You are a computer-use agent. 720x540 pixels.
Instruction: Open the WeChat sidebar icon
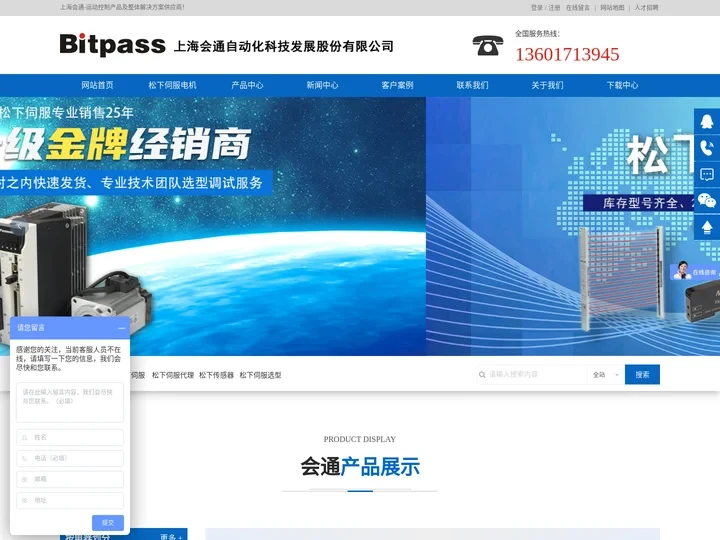[x=707, y=201]
